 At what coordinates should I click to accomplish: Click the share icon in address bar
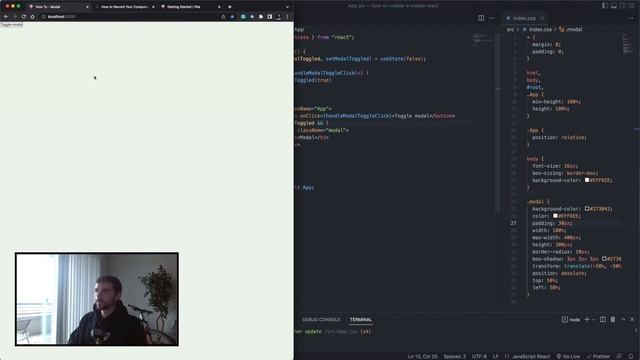click(223, 17)
